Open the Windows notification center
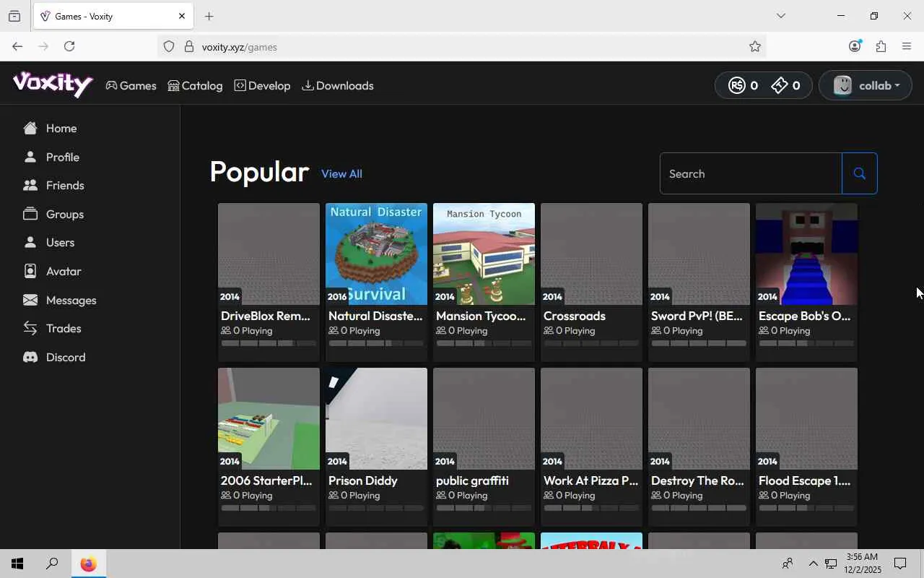The image size is (924, 578). (x=900, y=564)
